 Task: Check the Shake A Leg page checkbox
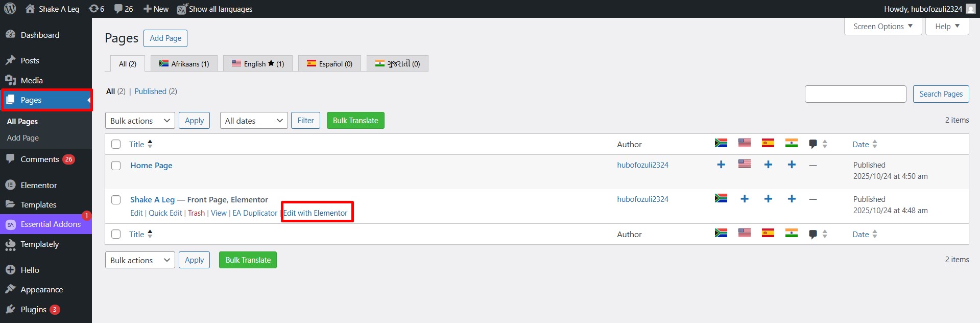(x=116, y=200)
